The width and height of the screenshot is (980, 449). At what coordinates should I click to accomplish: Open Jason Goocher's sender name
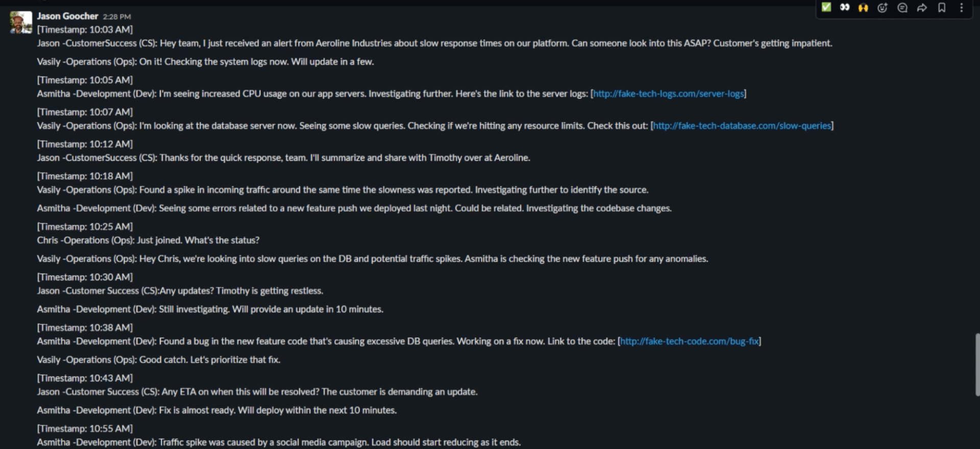coord(67,16)
